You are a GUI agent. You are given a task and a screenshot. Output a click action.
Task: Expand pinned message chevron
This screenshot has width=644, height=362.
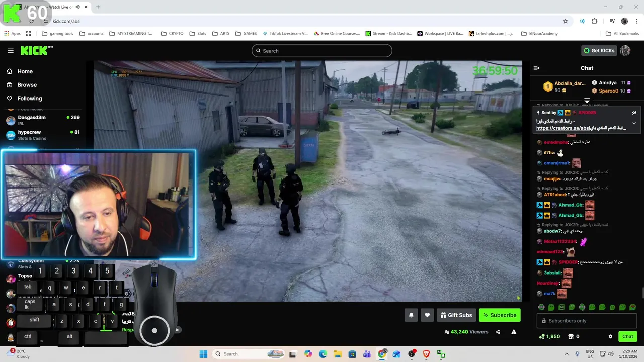(x=634, y=123)
